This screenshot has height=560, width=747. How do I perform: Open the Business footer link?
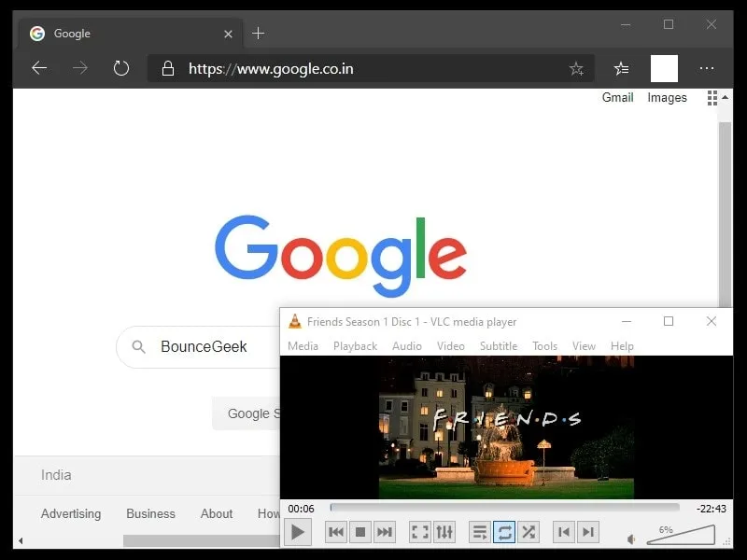pyautogui.click(x=150, y=513)
